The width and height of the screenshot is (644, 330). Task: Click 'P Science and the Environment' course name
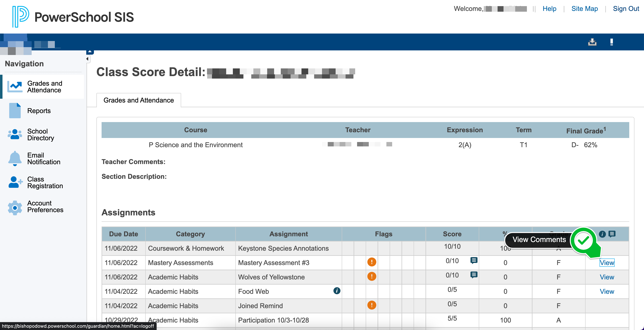coord(195,145)
